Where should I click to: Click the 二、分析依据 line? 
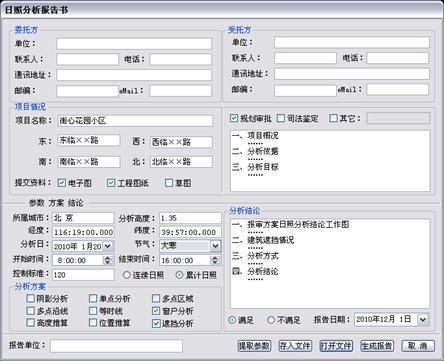255,151
